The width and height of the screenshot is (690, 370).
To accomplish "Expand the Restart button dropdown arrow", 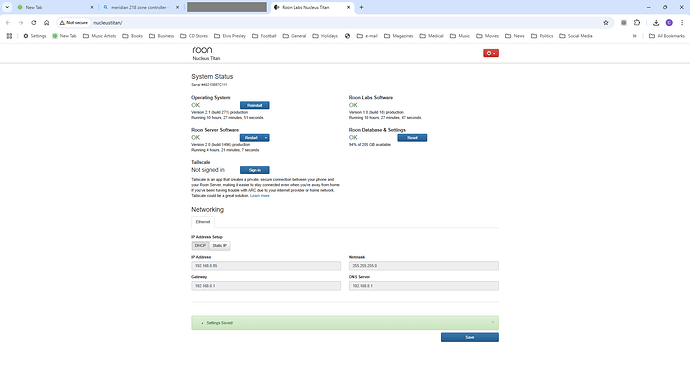I will [266, 138].
